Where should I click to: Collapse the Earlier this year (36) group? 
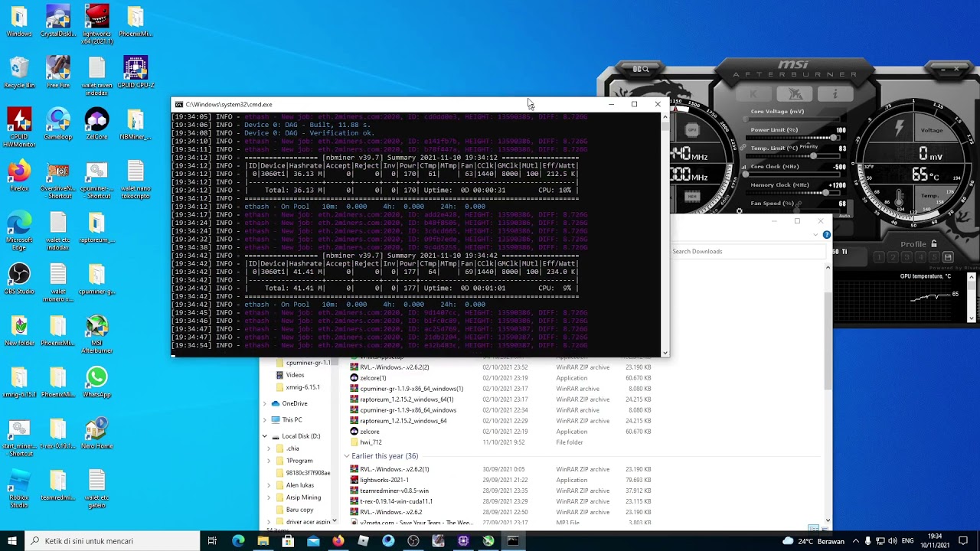point(346,456)
